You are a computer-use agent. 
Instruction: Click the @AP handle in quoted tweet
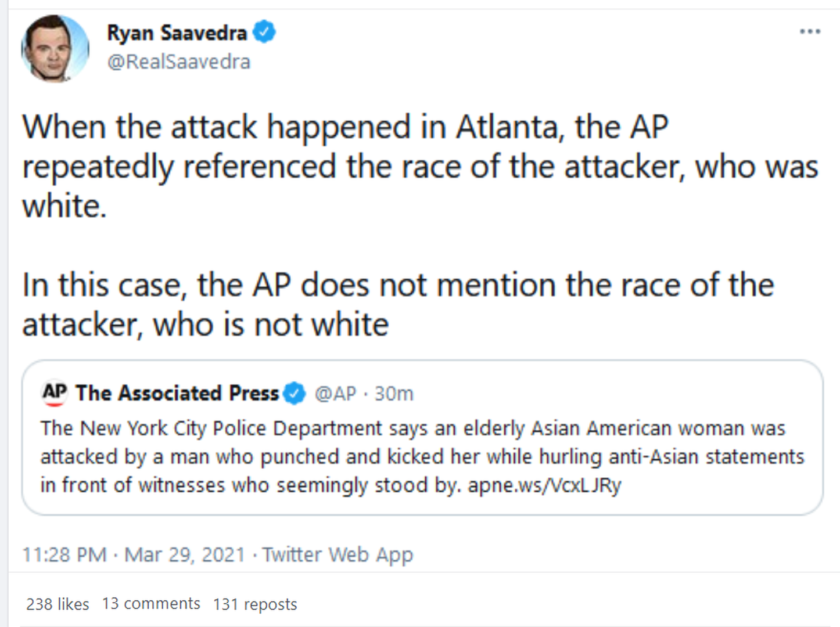pos(335,394)
